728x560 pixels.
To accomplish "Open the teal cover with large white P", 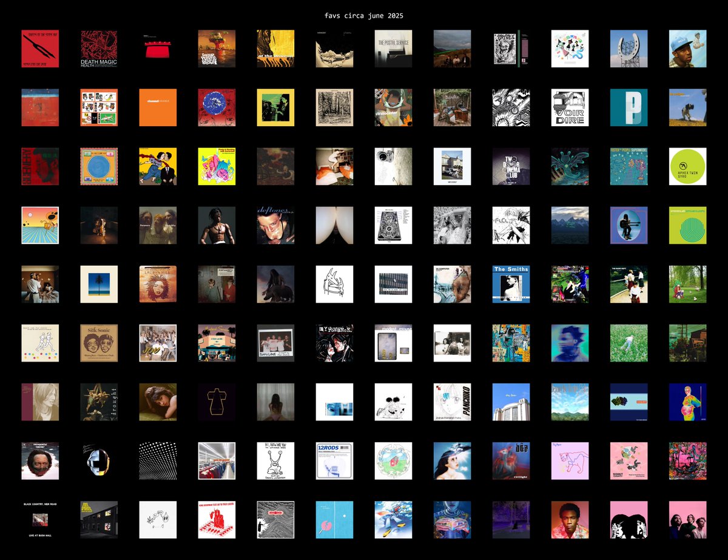I will [x=629, y=107].
